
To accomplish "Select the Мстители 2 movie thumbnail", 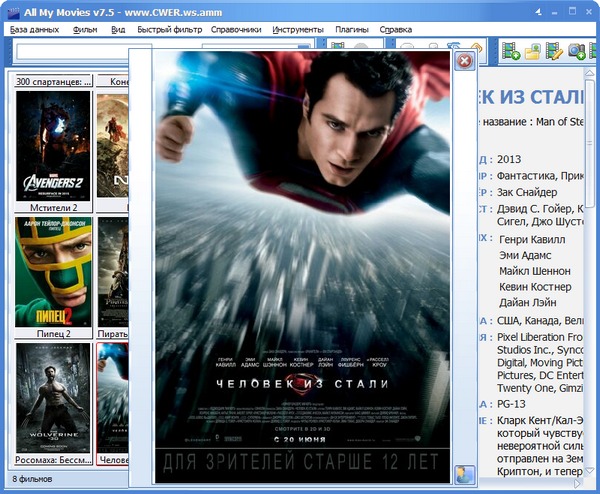I will click(x=53, y=145).
